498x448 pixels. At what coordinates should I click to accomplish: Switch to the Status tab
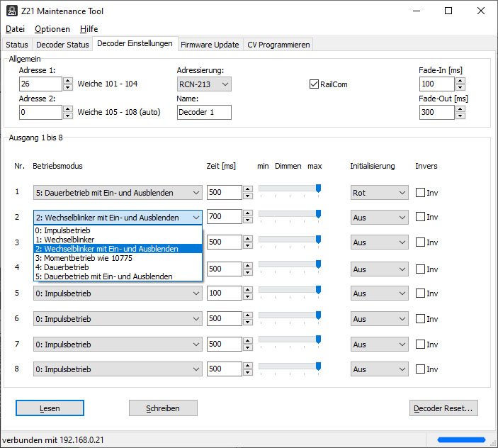pyautogui.click(x=17, y=45)
